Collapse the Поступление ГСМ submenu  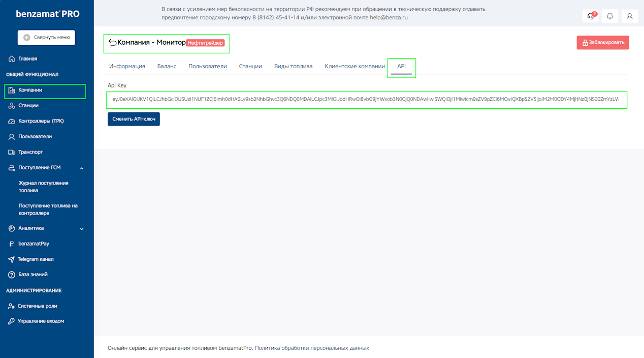point(81,168)
